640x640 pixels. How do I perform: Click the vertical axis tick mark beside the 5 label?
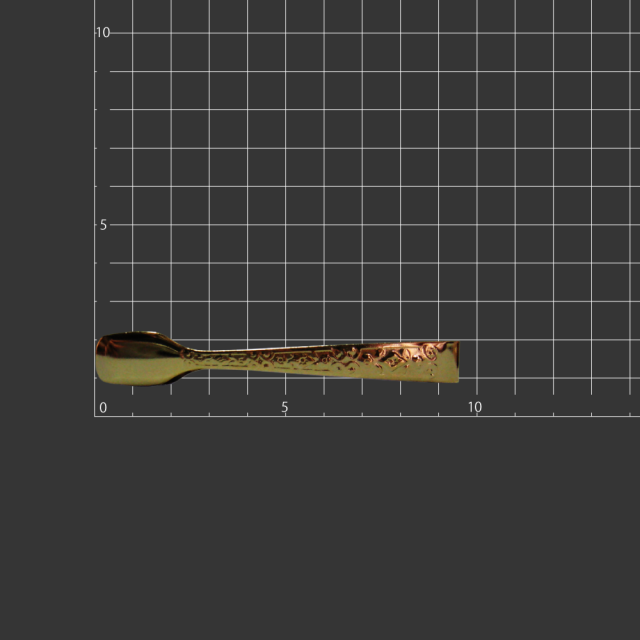tap(98, 225)
